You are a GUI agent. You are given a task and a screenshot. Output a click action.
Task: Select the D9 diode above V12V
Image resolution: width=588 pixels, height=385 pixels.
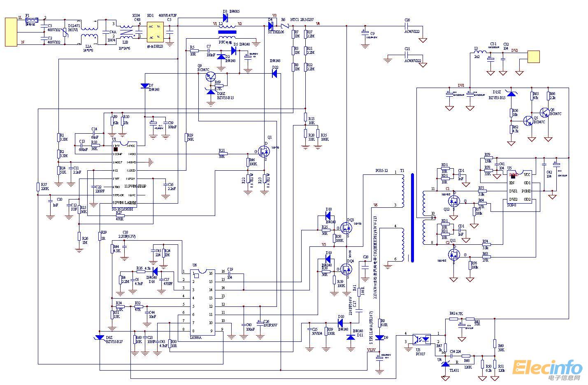pyautogui.click(x=380, y=337)
